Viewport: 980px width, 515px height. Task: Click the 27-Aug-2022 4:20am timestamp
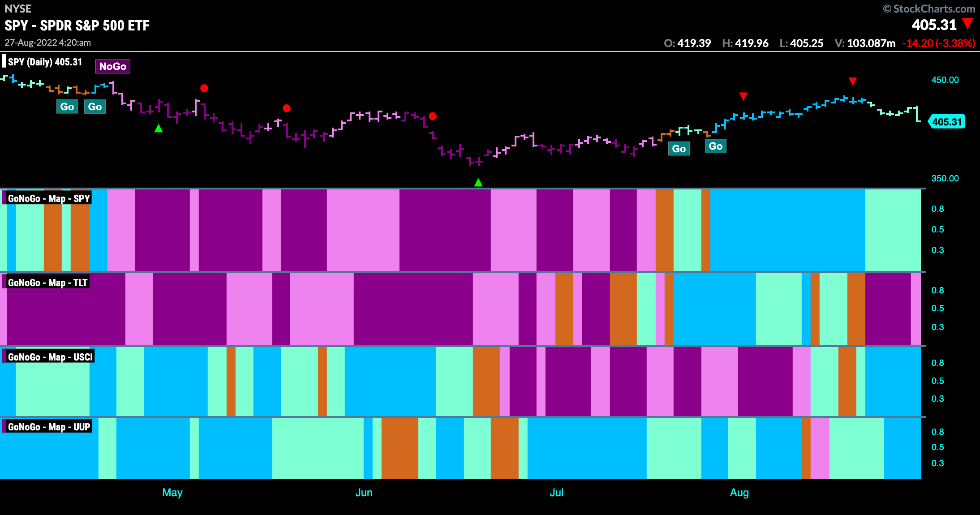coord(47,43)
